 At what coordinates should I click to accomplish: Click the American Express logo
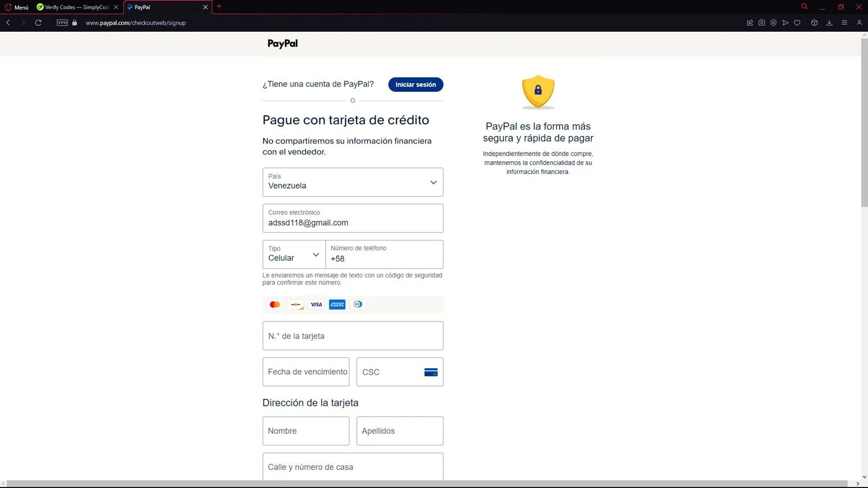[x=337, y=305]
